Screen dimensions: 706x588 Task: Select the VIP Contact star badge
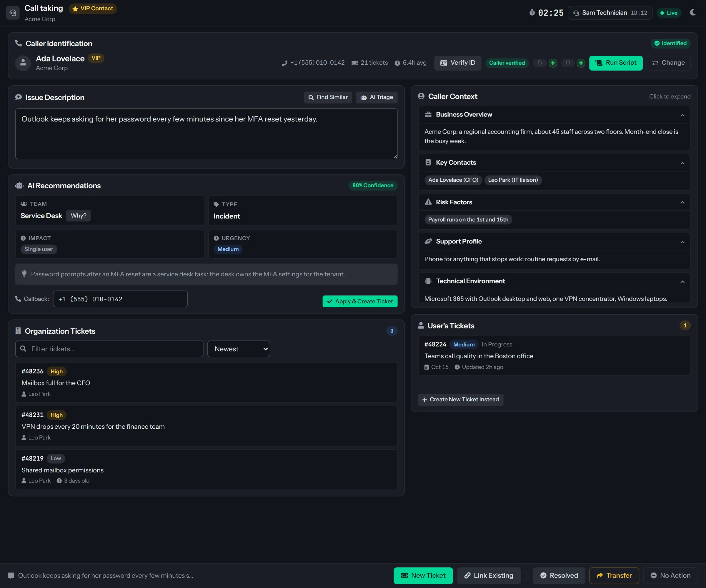click(x=93, y=9)
